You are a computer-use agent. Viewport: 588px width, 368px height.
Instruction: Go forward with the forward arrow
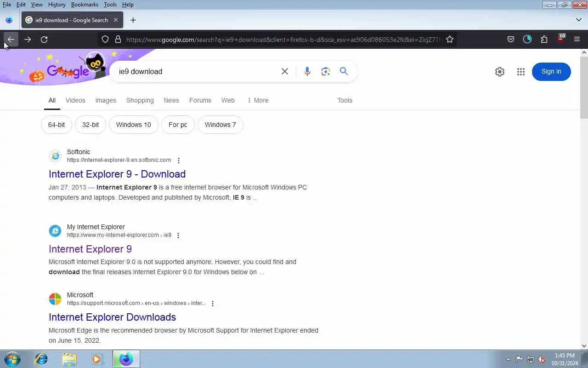click(x=28, y=40)
